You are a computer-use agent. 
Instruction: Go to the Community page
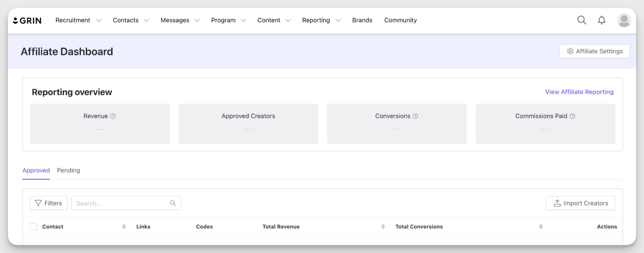point(400,20)
